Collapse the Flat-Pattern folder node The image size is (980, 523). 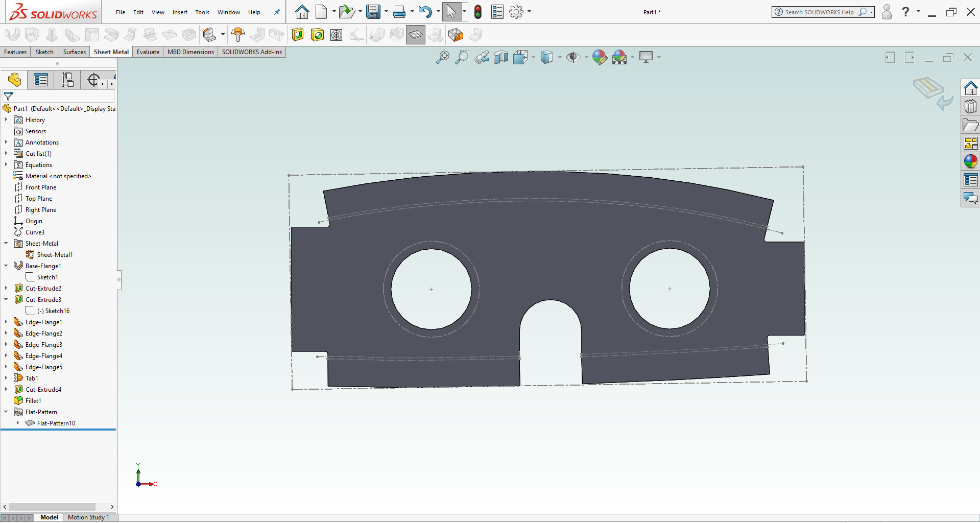[6, 412]
